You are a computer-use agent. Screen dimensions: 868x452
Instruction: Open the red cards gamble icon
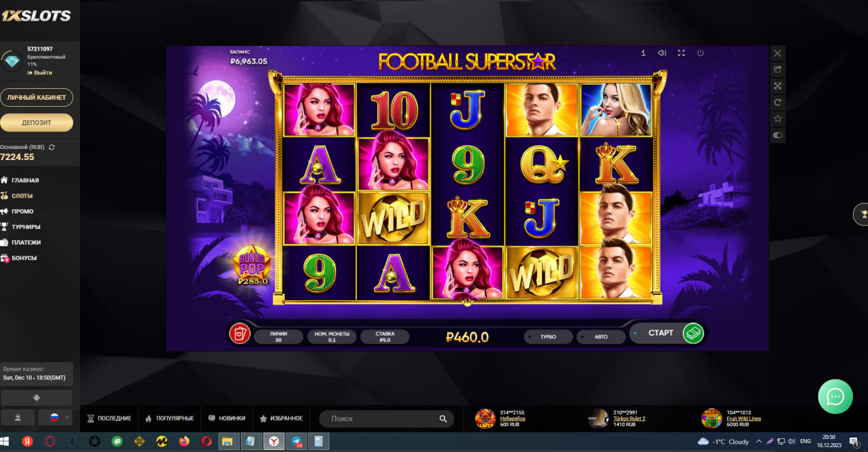click(x=239, y=333)
